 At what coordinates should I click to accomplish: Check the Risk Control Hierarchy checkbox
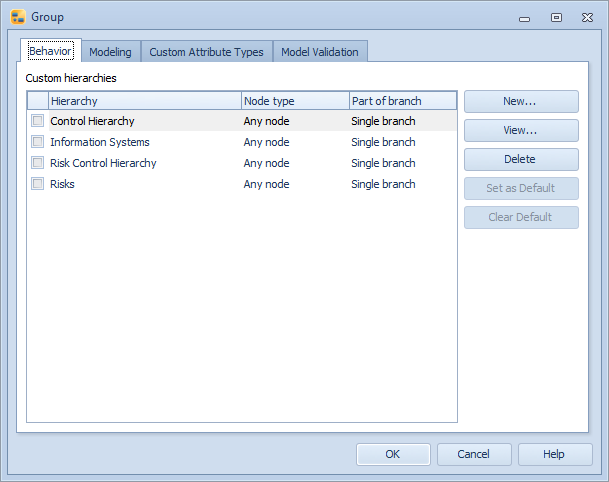pyautogui.click(x=37, y=163)
